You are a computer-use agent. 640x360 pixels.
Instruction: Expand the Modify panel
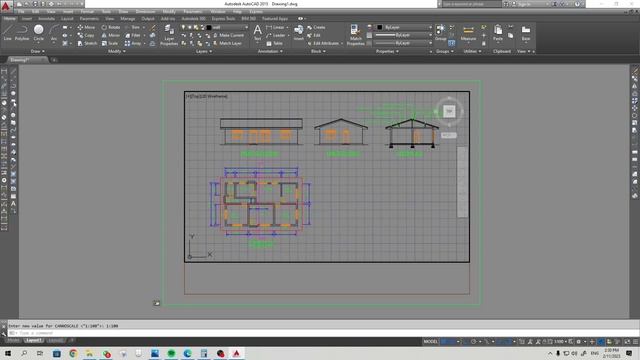(116, 51)
